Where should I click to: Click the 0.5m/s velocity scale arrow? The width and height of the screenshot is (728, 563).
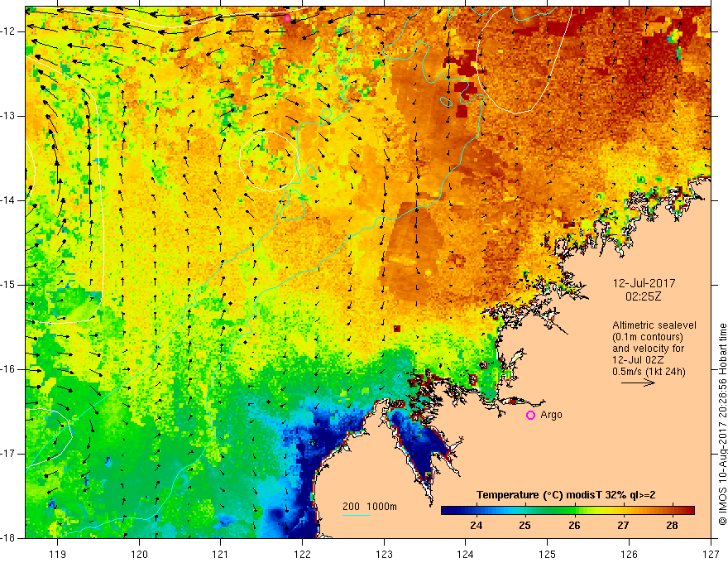click(x=638, y=383)
